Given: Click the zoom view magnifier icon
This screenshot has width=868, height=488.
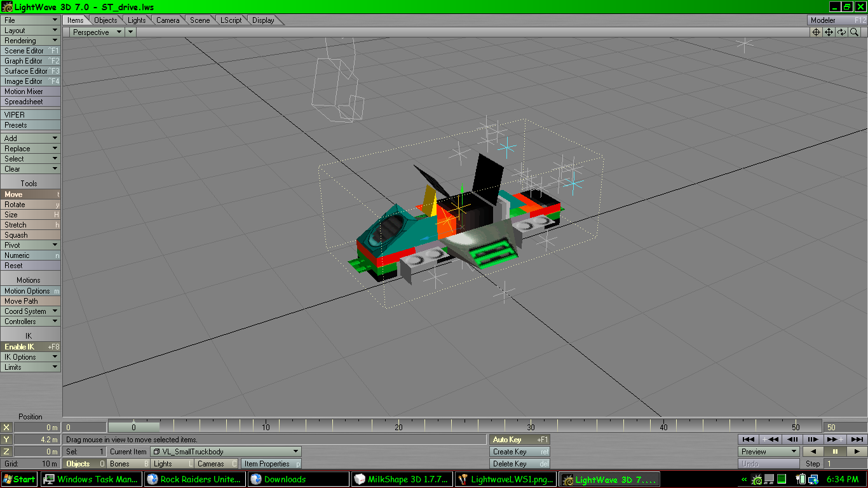Looking at the screenshot, I should (855, 32).
